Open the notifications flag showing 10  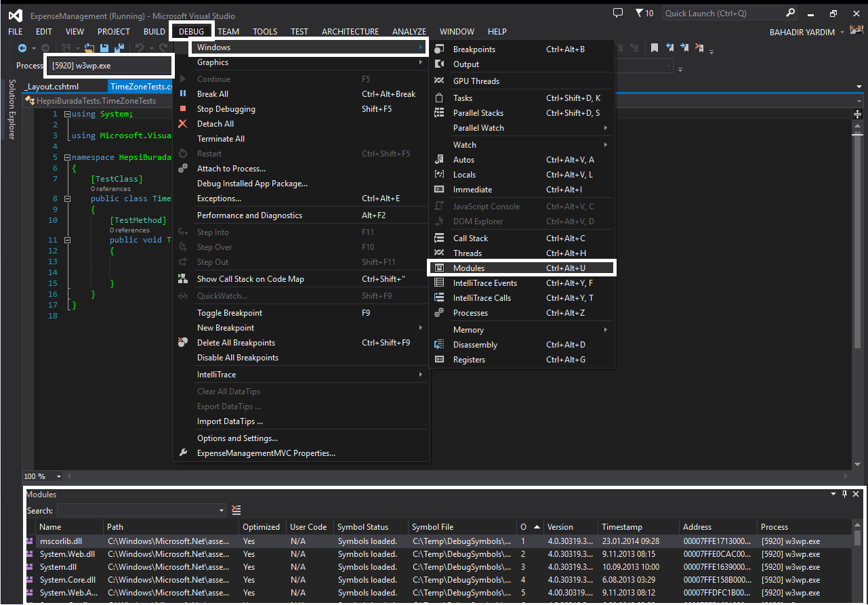(644, 13)
